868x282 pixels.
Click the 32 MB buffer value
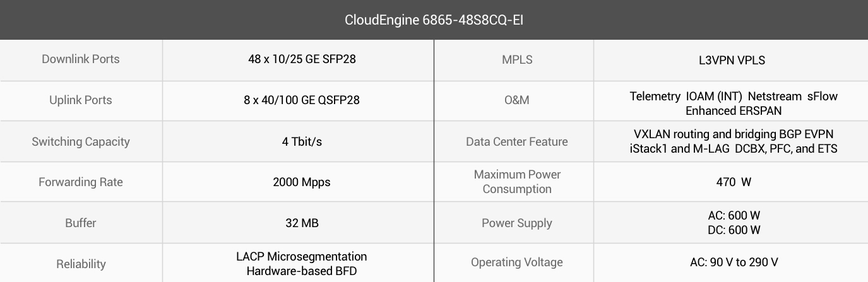[x=302, y=223]
